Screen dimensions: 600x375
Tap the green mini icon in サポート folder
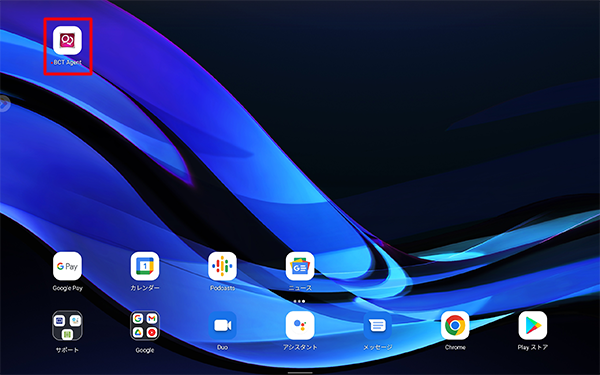[67, 334]
